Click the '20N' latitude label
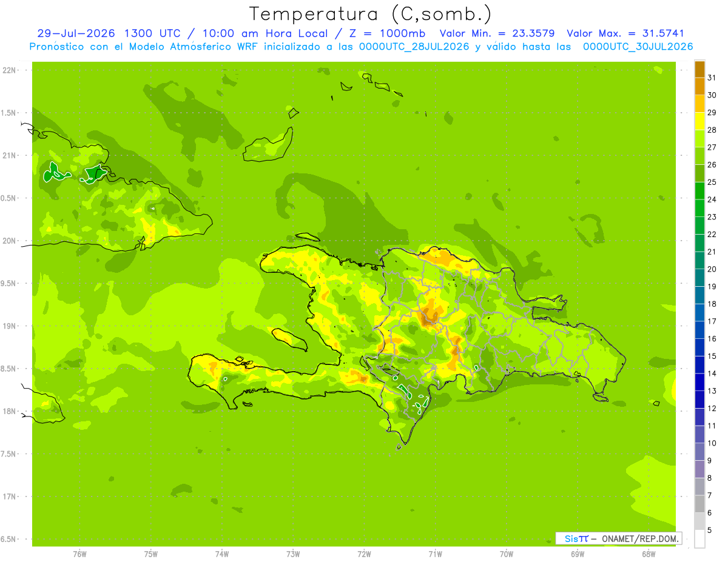728x562 pixels. (x=10, y=241)
